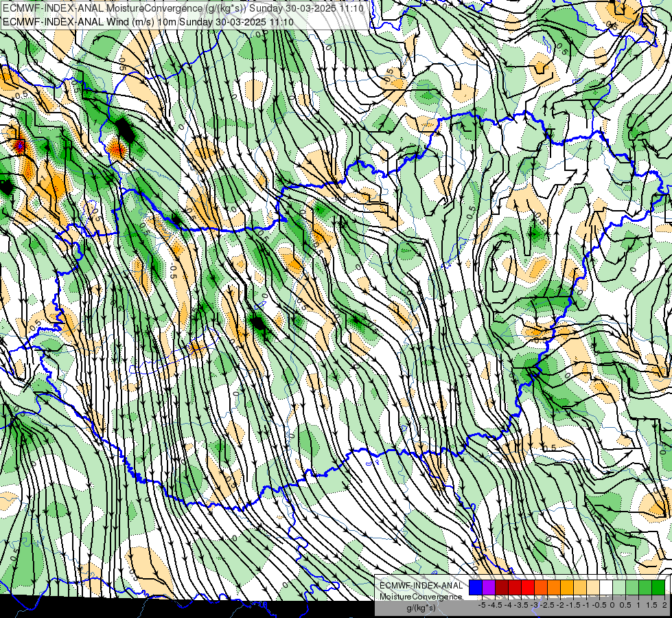Click the orange-red legend swatch (-3 to -2.5)

click(x=541, y=588)
